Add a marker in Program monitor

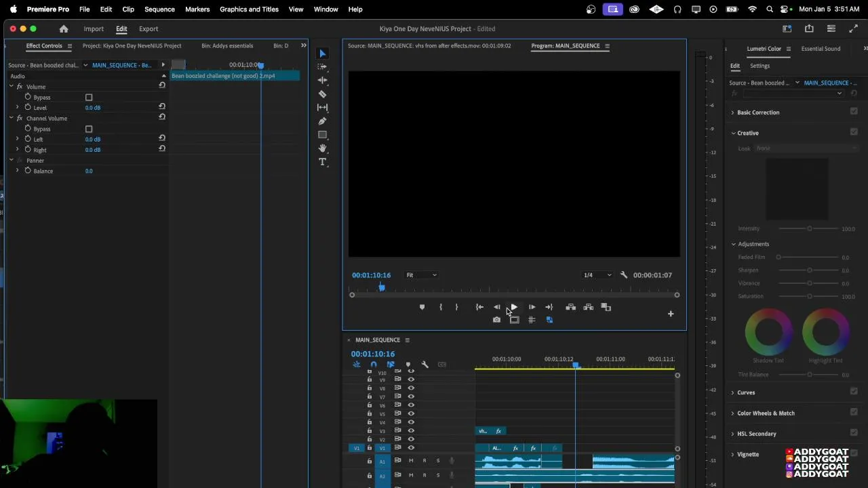(422, 307)
